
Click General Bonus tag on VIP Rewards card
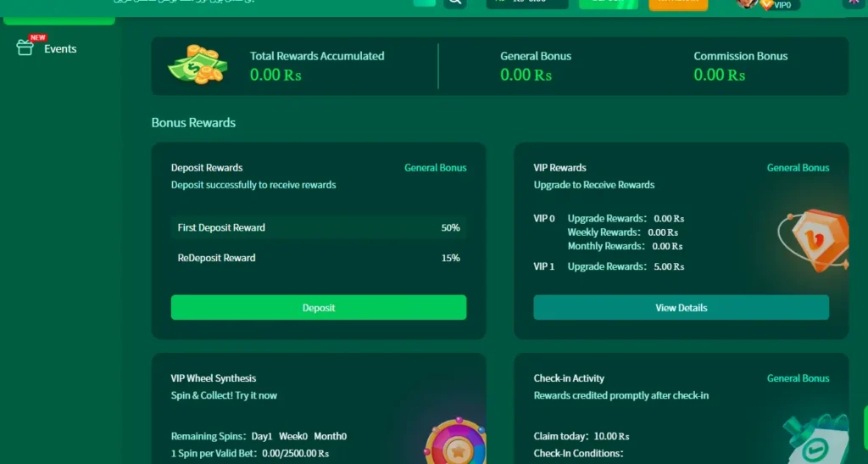798,168
